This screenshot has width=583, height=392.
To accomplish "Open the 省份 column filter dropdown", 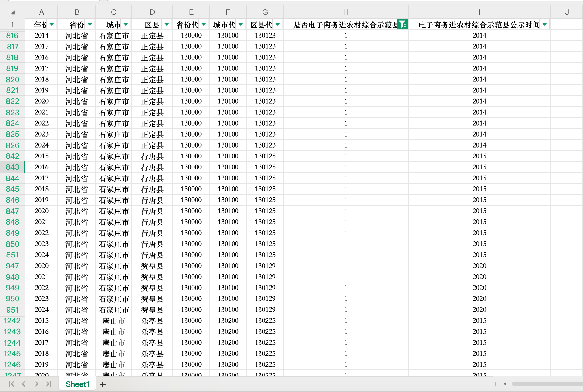I will click(x=90, y=25).
